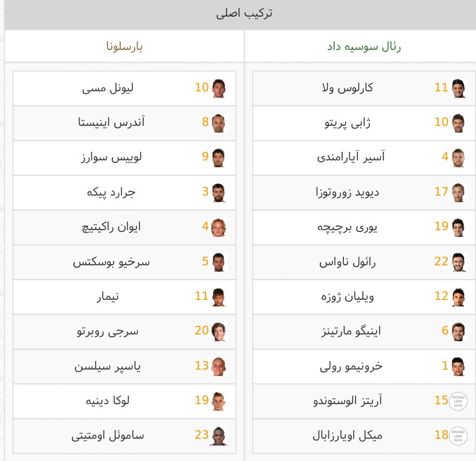Click Lionel Messi's player photo
The width and height of the screenshot is (476, 461).
(219, 88)
